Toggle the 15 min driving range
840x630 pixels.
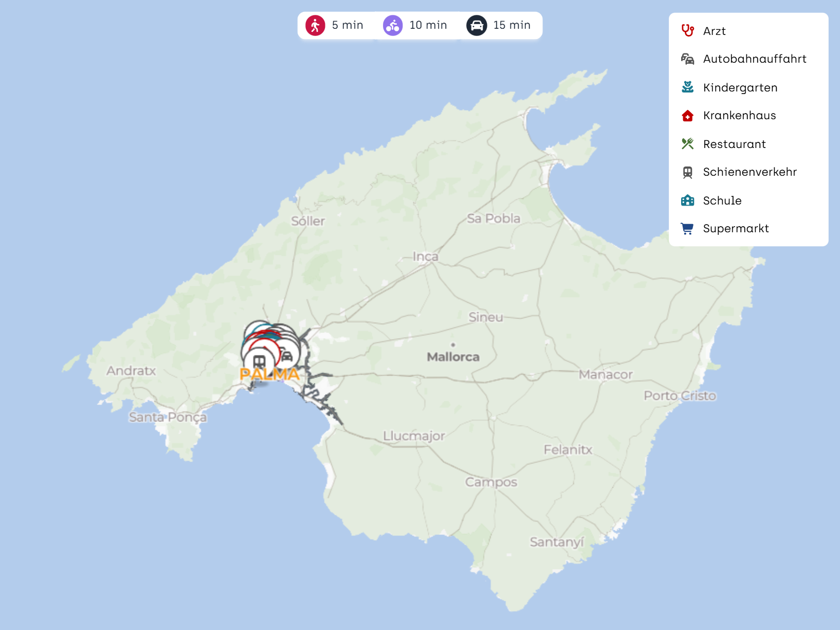(x=498, y=25)
